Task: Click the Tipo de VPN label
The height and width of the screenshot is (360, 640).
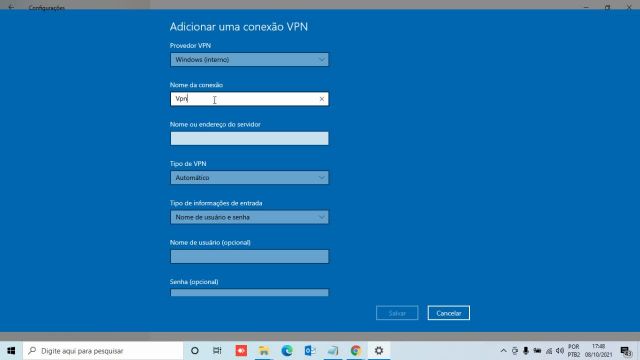Action: point(188,164)
